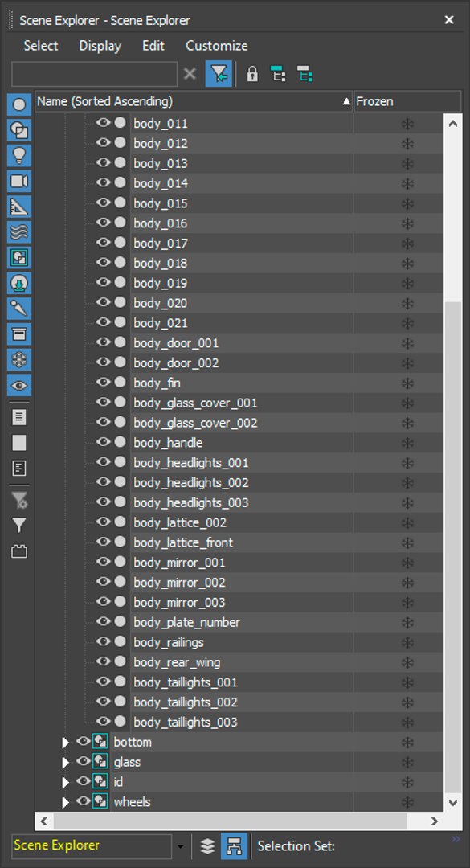Toggle the Display Lights filter icon

click(19, 156)
